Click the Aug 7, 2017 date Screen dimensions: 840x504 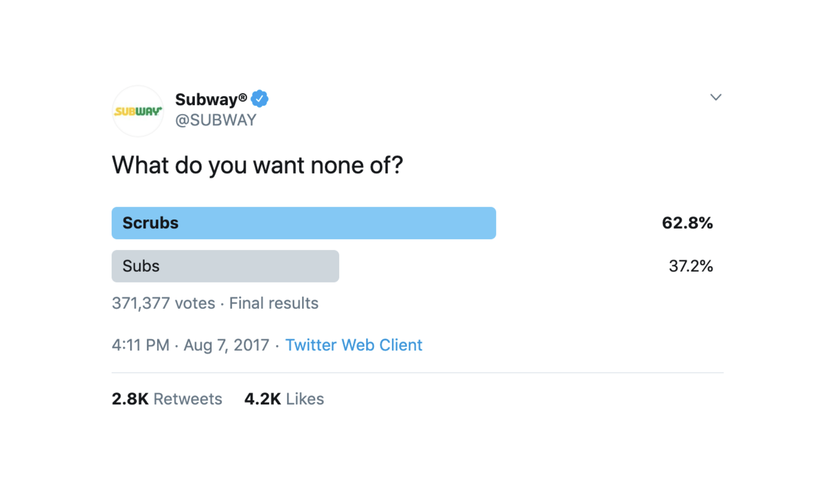[227, 345]
